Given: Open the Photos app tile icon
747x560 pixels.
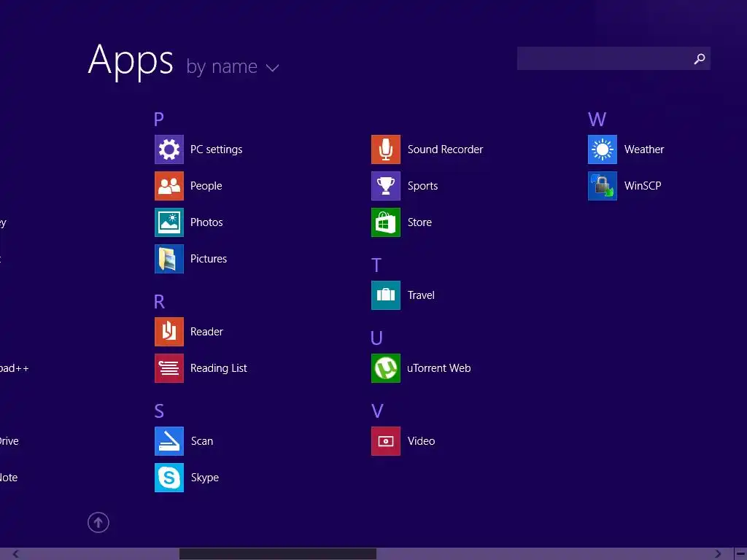Looking at the screenshot, I should 169,222.
